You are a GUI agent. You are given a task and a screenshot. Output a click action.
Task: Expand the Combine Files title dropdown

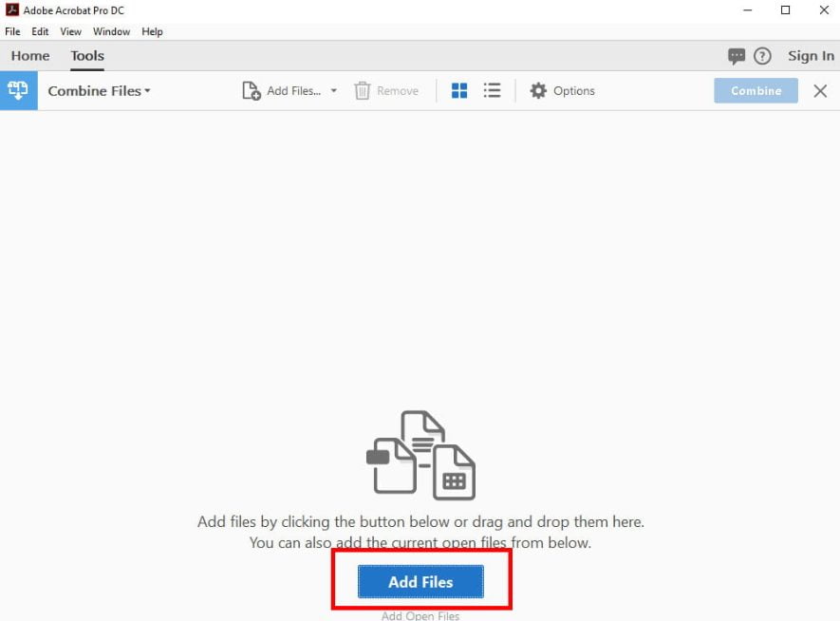click(147, 90)
